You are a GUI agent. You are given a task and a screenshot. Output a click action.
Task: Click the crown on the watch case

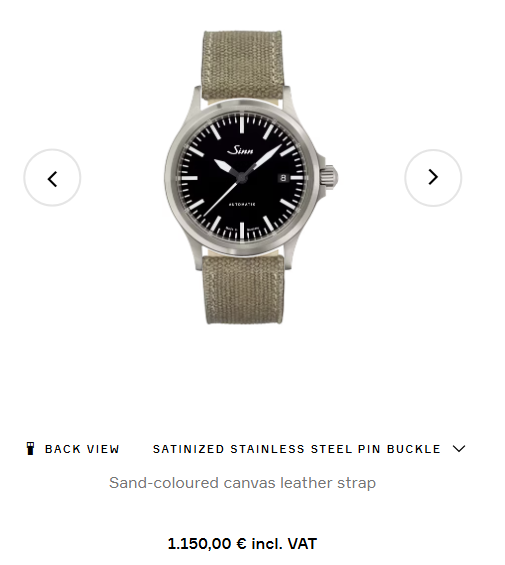pyautogui.click(x=329, y=177)
